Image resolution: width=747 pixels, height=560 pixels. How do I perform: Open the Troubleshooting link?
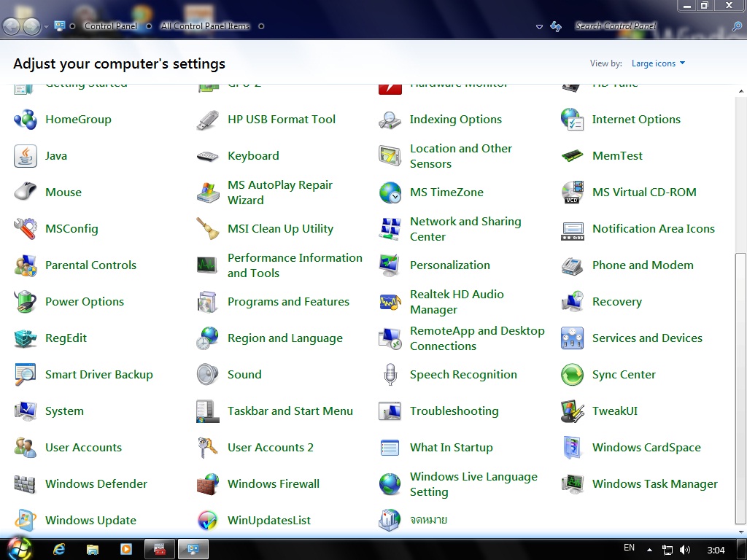click(x=454, y=411)
